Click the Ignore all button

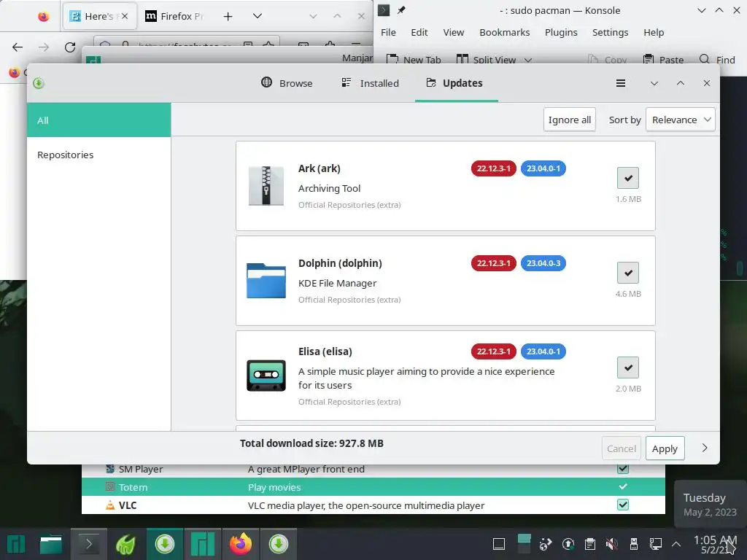coord(569,120)
